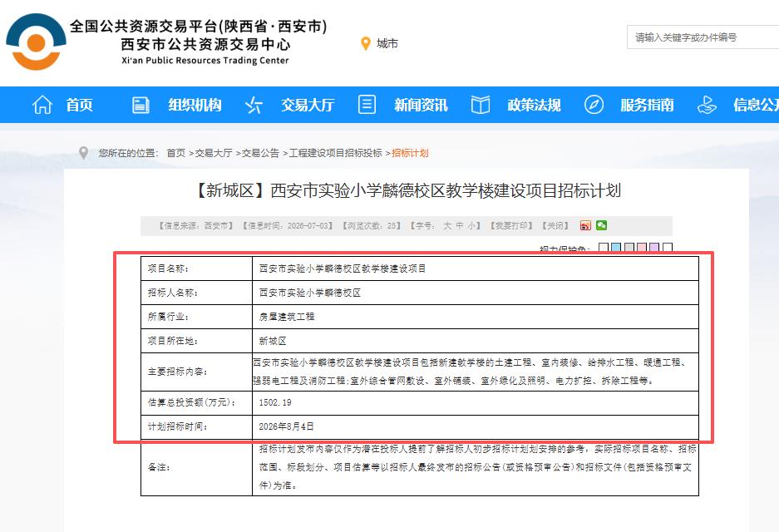
Task: Click the 项目名称 label cell
Action: coord(197,268)
